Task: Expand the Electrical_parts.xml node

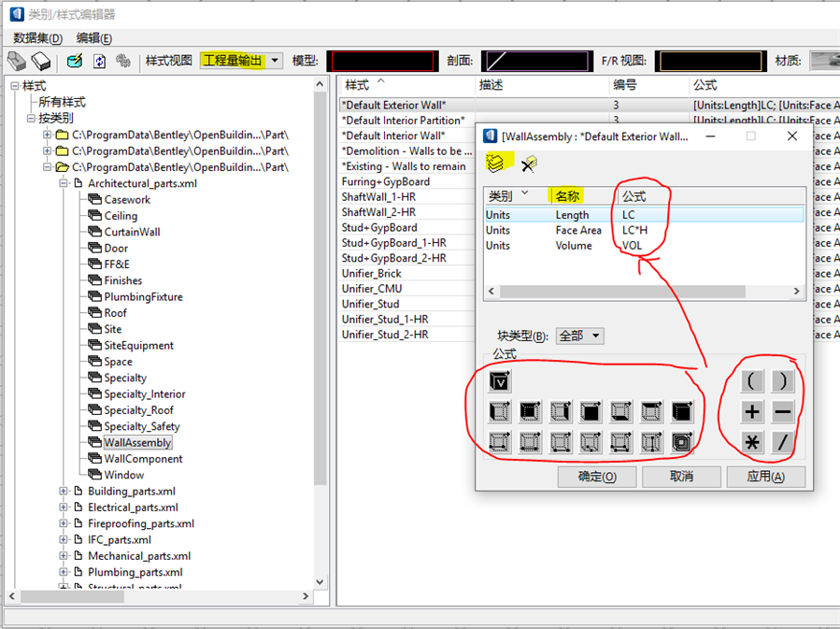Action: tap(64, 507)
